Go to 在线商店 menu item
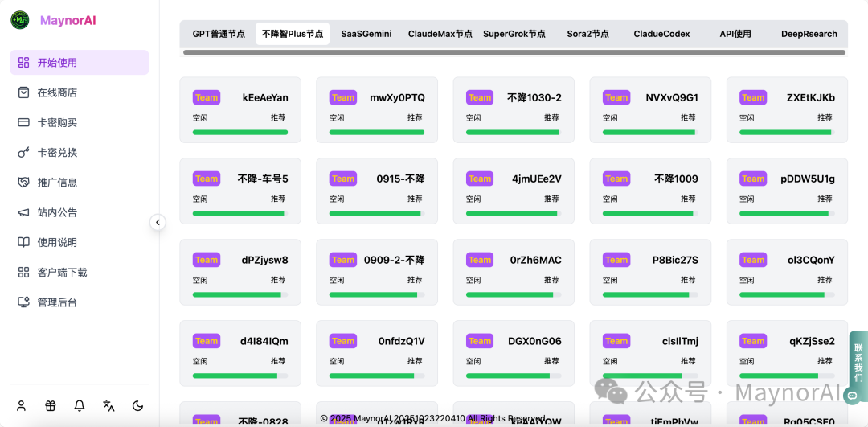This screenshot has height=427, width=868. coord(79,92)
